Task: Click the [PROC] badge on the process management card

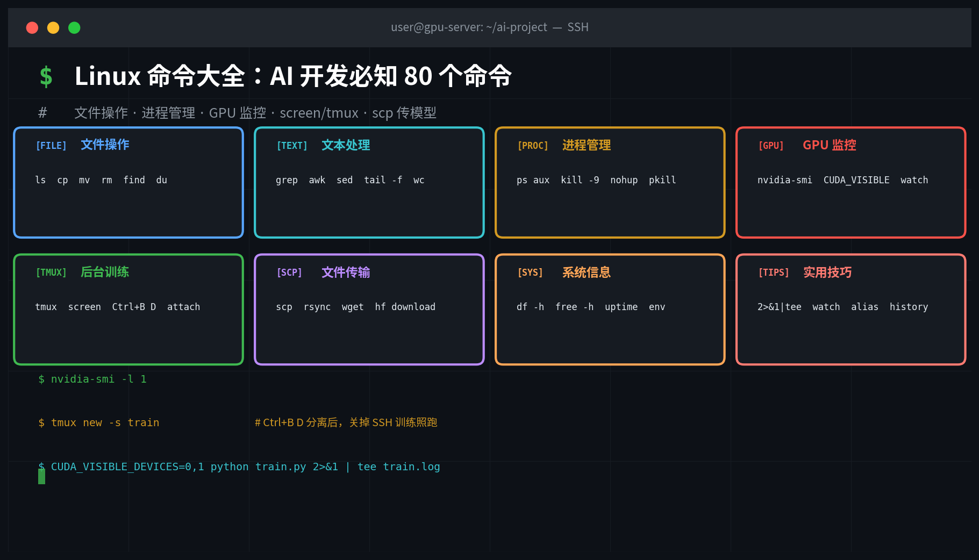Action: pyautogui.click(x=533, y=145)
